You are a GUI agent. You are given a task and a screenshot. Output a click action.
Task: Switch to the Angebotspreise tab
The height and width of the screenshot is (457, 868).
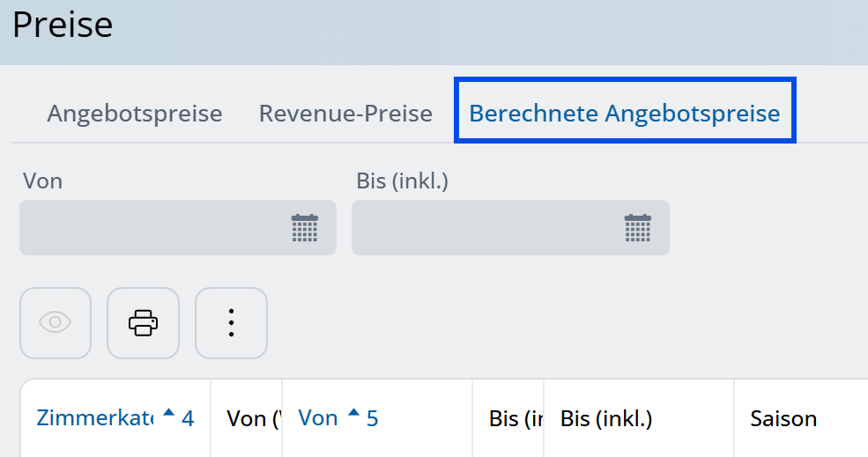coord(135,114)
